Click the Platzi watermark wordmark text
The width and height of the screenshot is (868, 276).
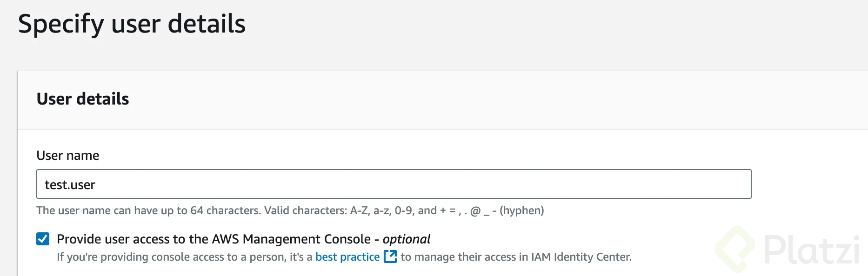click(x=811, y=250)
